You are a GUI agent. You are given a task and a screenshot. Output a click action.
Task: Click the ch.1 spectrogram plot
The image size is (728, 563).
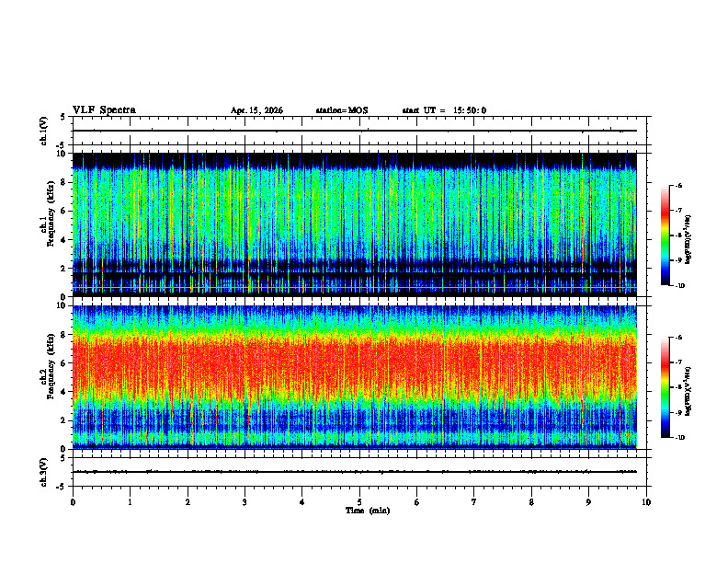(354, 224)
